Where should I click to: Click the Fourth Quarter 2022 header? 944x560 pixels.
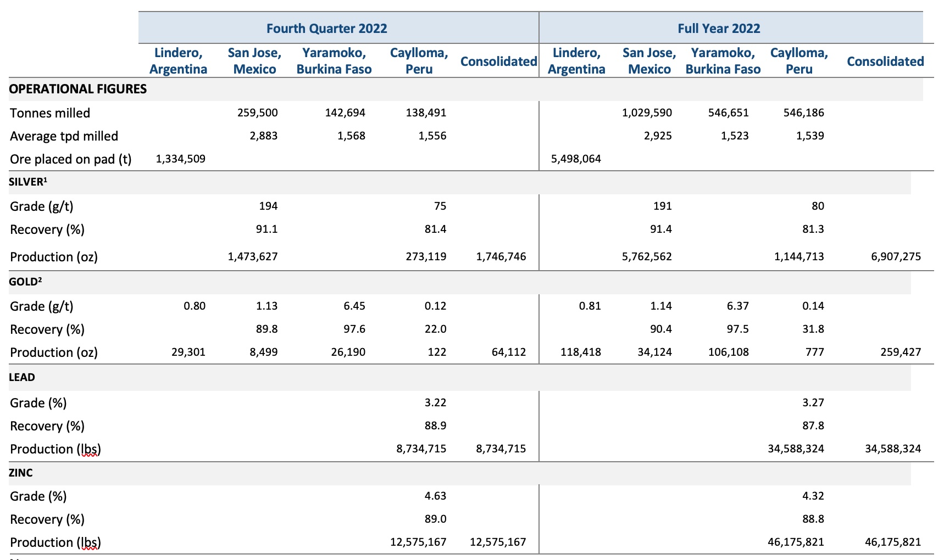coord(326,29)
